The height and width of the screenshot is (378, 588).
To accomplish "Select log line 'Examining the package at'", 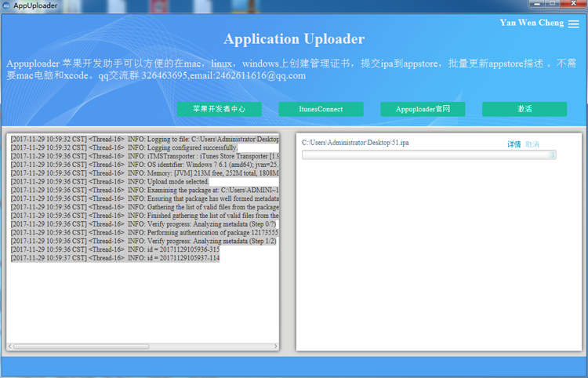I will (x=145, y=190).
